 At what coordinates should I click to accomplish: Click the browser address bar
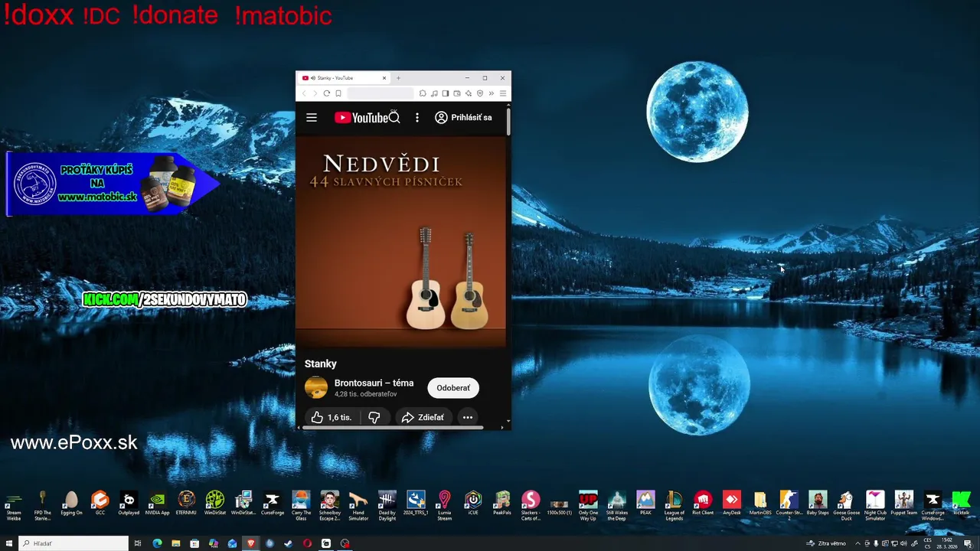381,93
